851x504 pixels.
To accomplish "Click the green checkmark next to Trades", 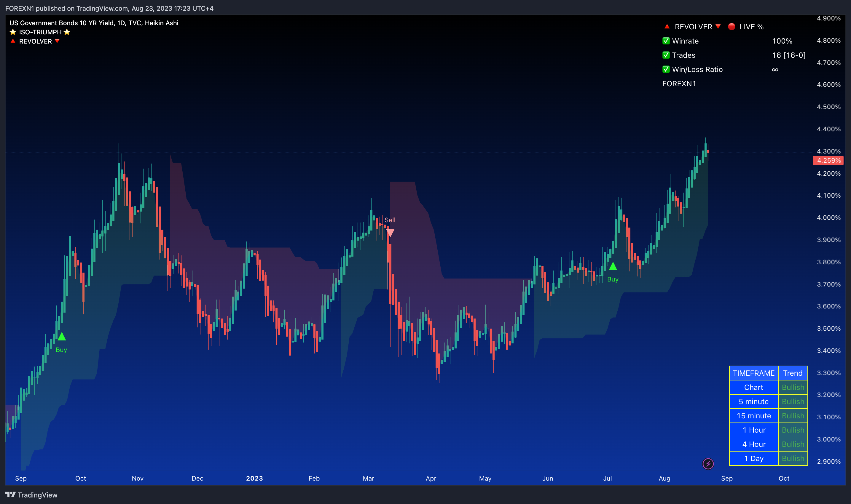I will [x=666, y=55].
